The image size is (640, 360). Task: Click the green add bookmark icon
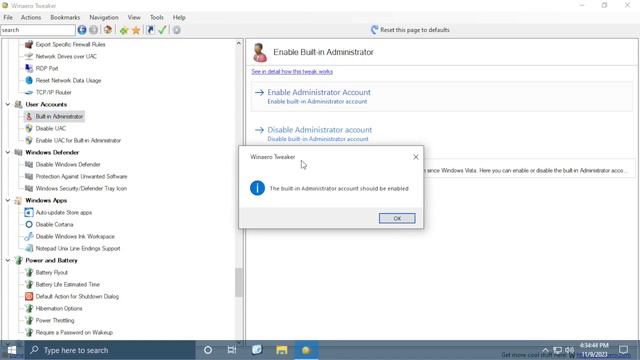124,30
